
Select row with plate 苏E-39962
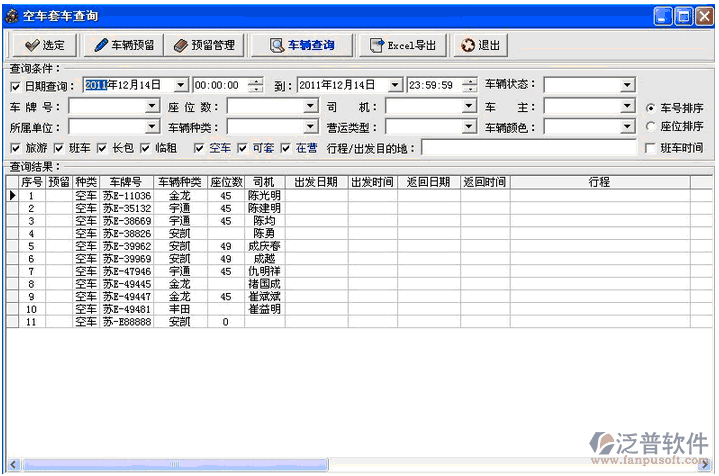click(126, 246)
